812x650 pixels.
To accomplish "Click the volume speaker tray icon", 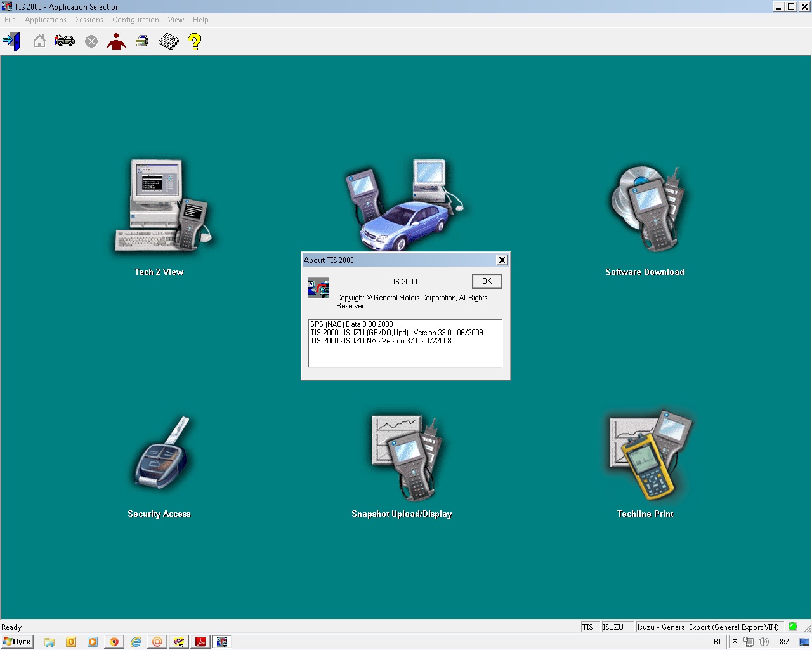I will tap(764, 642).
